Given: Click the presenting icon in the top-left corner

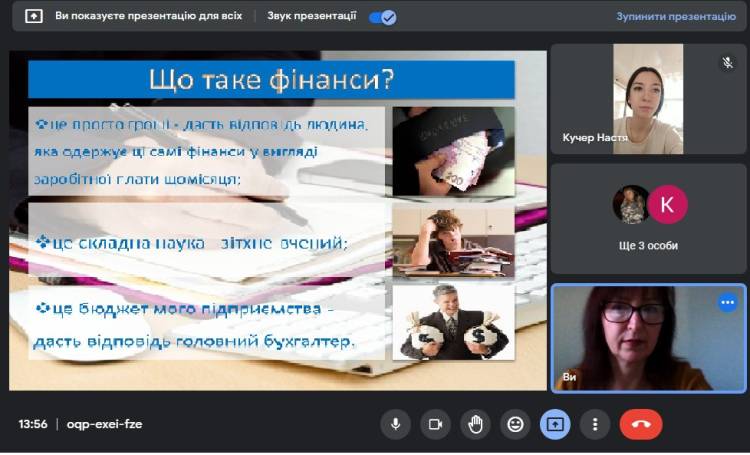Looking at the screenshot, I should (33, 17).
